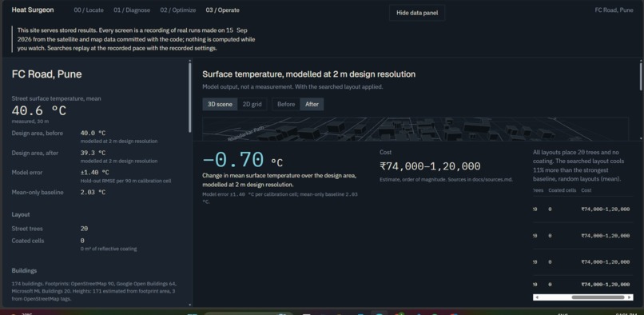This screenshot has height=315, width=644.
Task: Click the down arrow of the data panel scrollbar
Action: pyautogui.click(x=189, y=305)
